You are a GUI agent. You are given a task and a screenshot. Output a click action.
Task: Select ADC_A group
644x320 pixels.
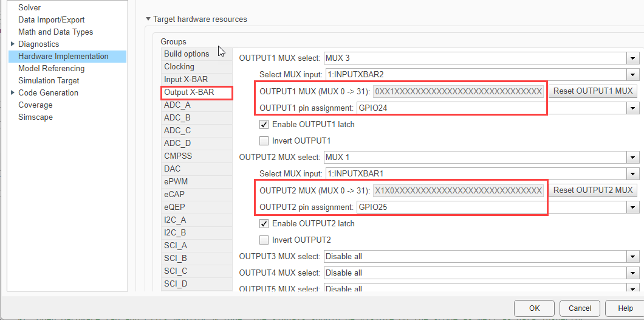coord(197,105)
